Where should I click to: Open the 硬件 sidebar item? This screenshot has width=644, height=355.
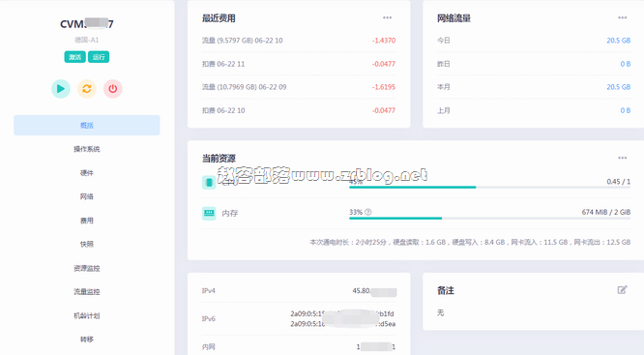coord(87,173)
